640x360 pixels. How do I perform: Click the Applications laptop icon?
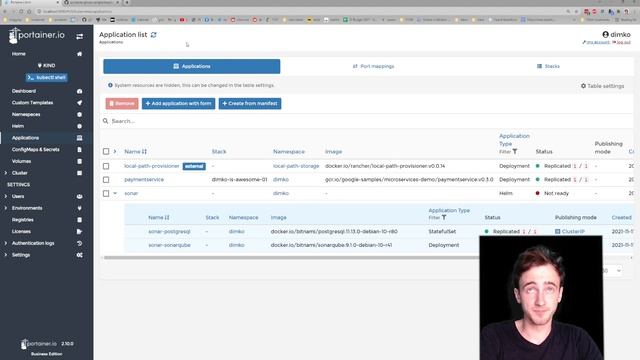80,138
